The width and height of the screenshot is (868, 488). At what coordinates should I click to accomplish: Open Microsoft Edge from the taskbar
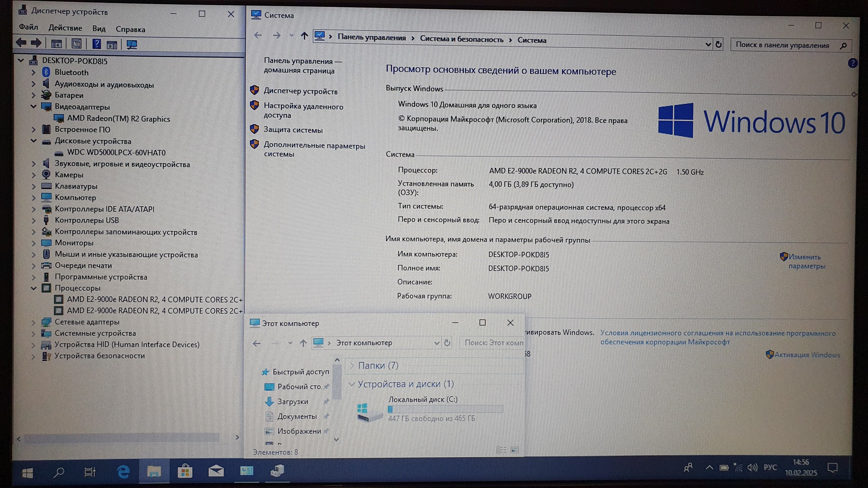pos(123,471)
